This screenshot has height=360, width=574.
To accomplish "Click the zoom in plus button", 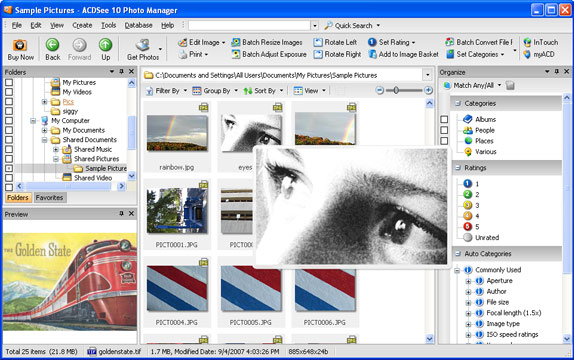I will click(428, 90).
